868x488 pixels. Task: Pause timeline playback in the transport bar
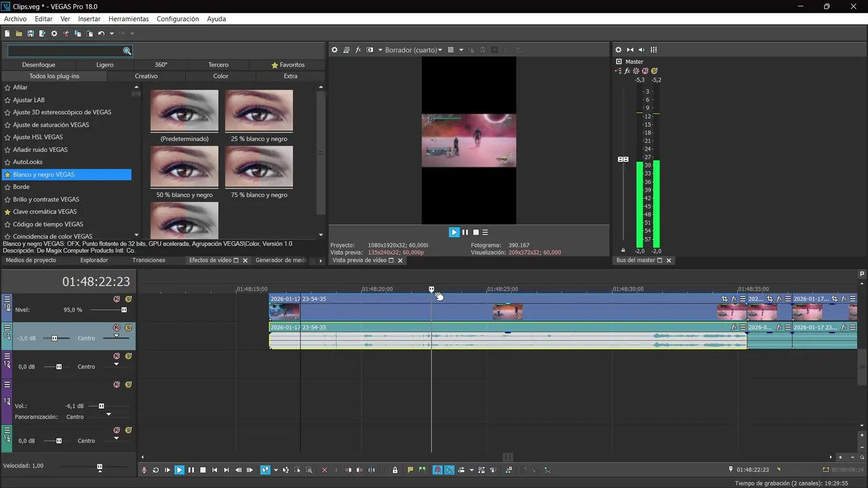tap(191, 470)
